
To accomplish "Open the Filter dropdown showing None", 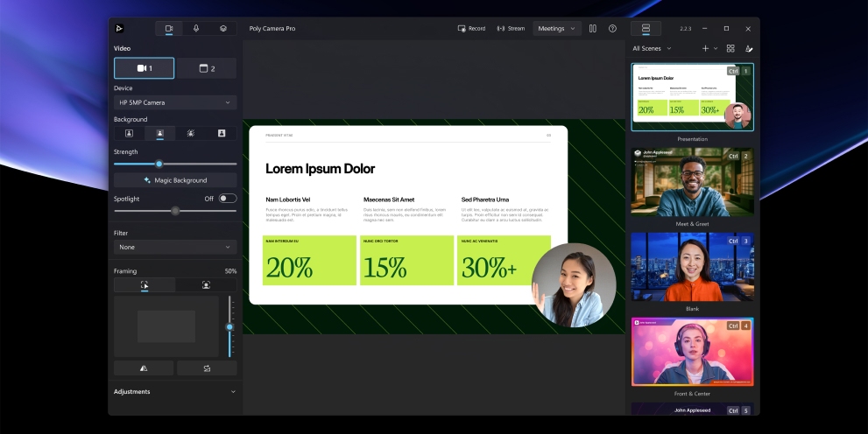I will point(175,248).
